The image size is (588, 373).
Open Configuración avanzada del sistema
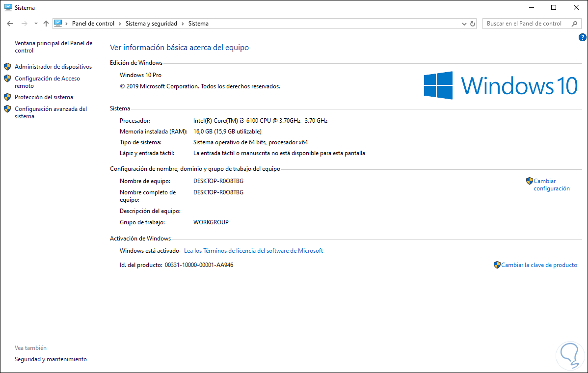click(x=51, y=112)
